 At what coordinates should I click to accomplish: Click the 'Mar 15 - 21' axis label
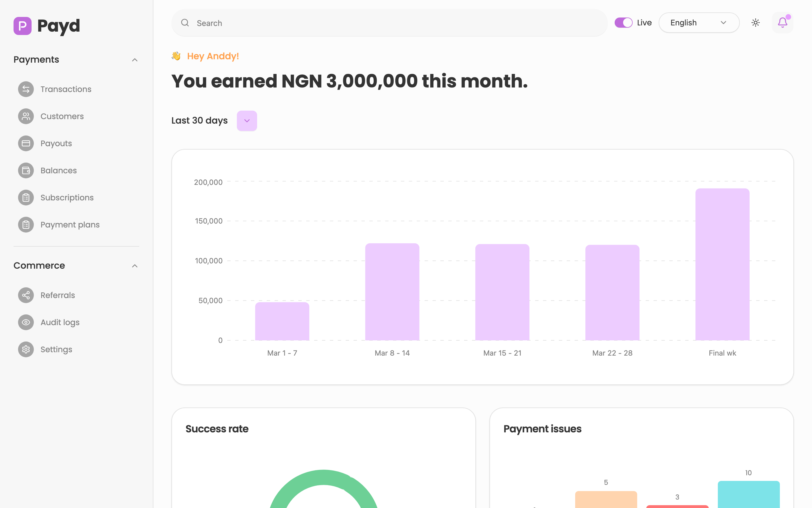tap(502, 353)
